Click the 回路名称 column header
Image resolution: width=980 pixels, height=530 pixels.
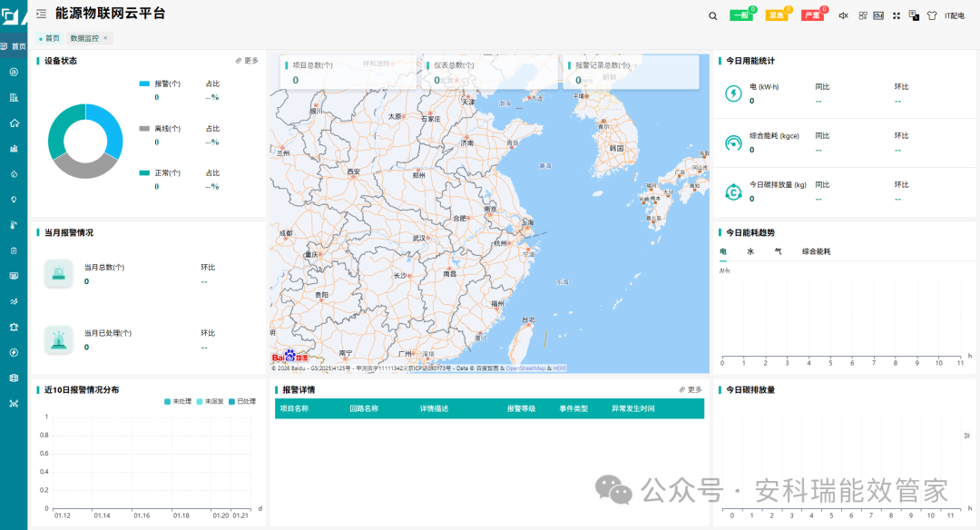(365, 408)
